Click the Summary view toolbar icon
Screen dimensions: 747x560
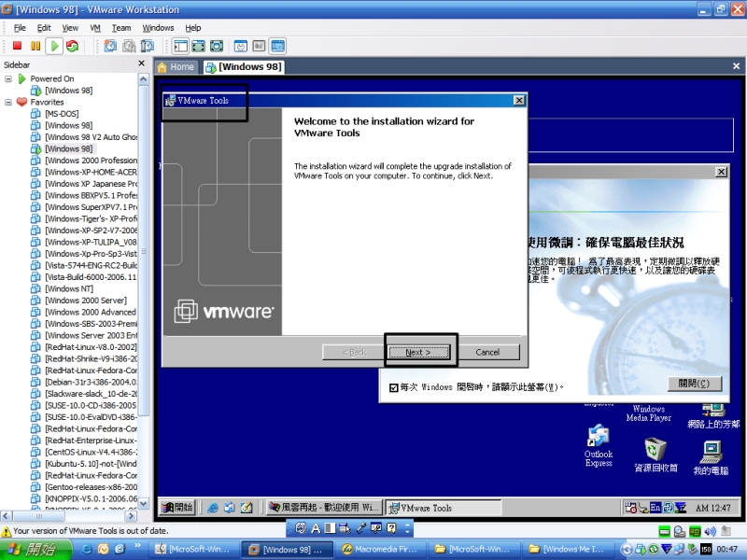click(x=241, y=46)
